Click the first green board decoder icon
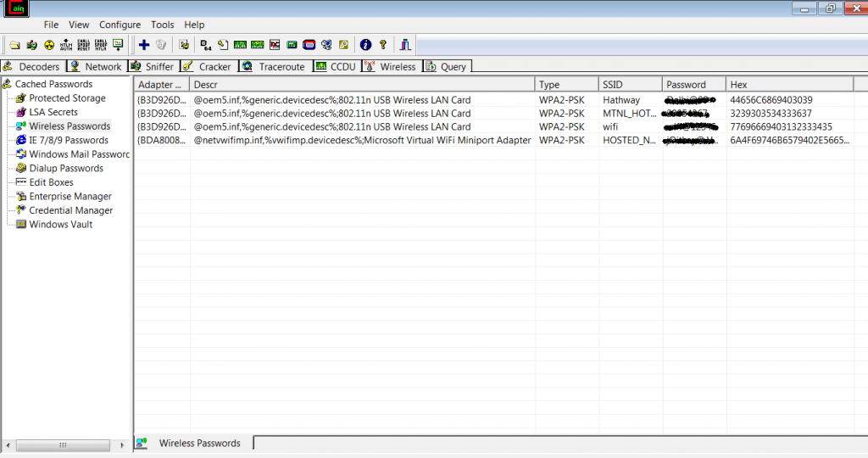868x458 pixels. click(x=240, y=45)
